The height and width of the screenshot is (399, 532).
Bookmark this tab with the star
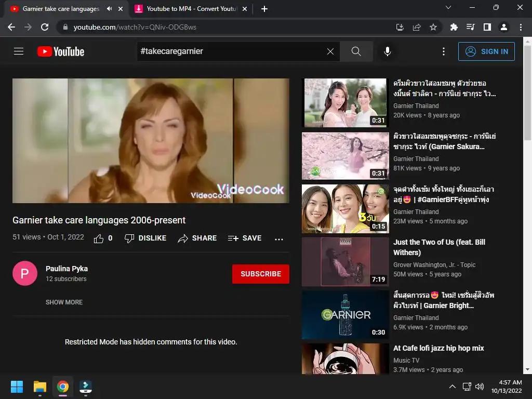point(433,27)
